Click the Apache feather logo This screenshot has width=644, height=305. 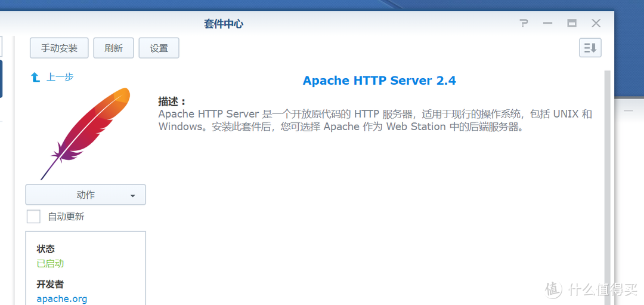point(85,134)
